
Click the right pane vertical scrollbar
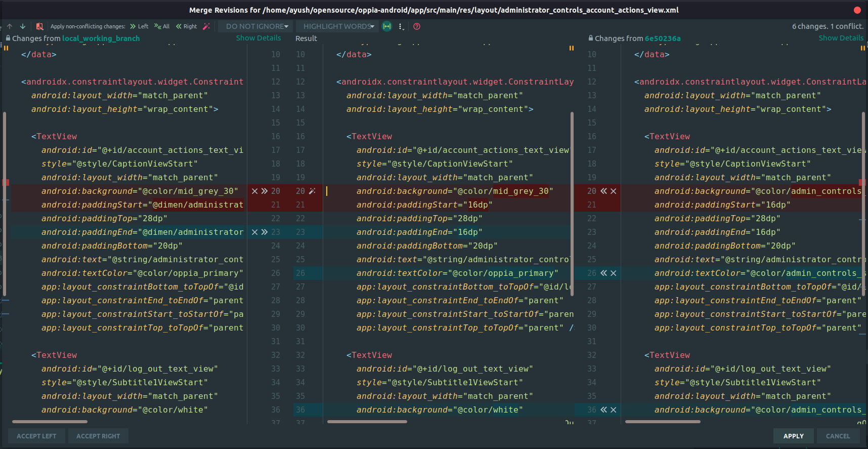863,203
